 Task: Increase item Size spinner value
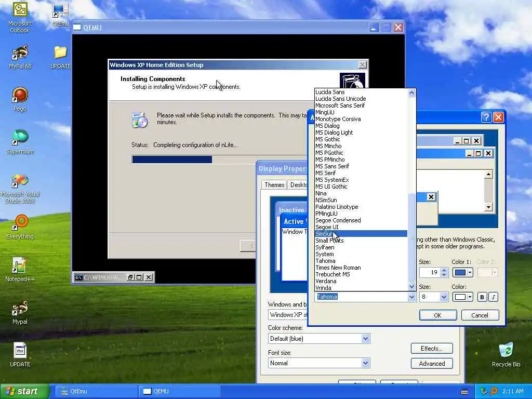click(x=444, y=270)
